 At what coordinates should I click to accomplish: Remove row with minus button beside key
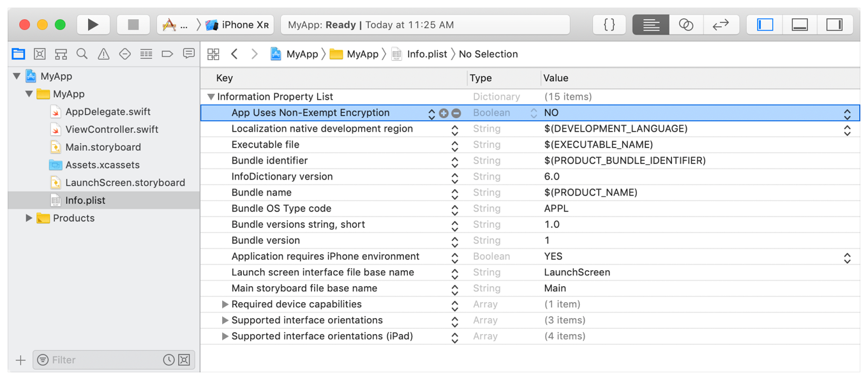coord(456,113)
